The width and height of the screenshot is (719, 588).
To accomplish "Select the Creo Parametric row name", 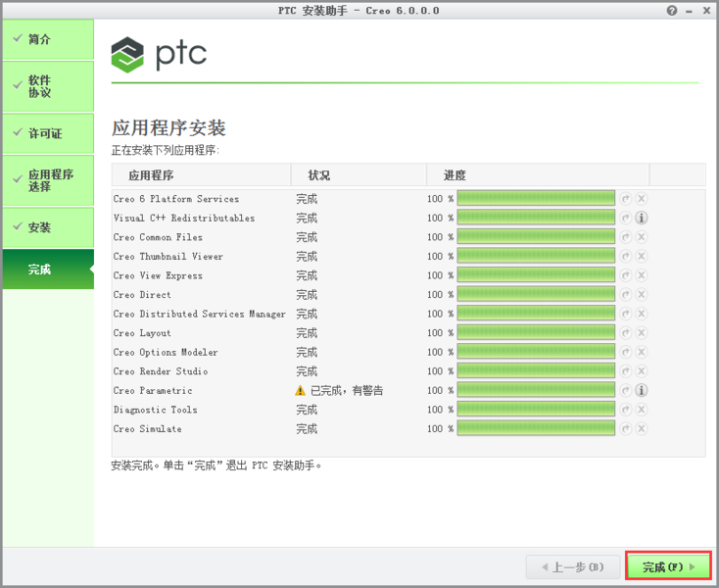I will click(153, 391).
